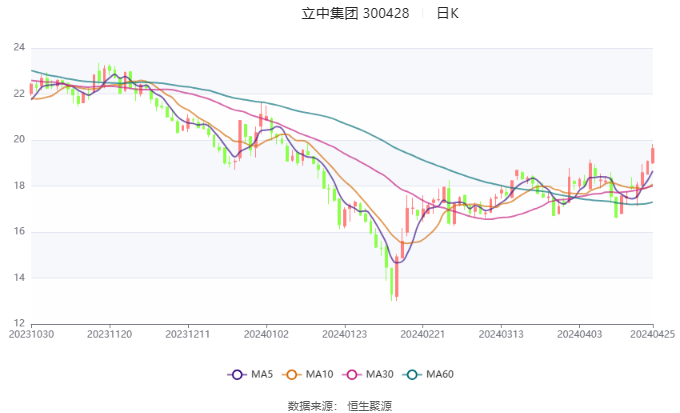Image resolution: width=680 pixels, height=413 pixels.
Task: Select the 20231120 date on the x-axis
Action: click(x=108, y=333)
